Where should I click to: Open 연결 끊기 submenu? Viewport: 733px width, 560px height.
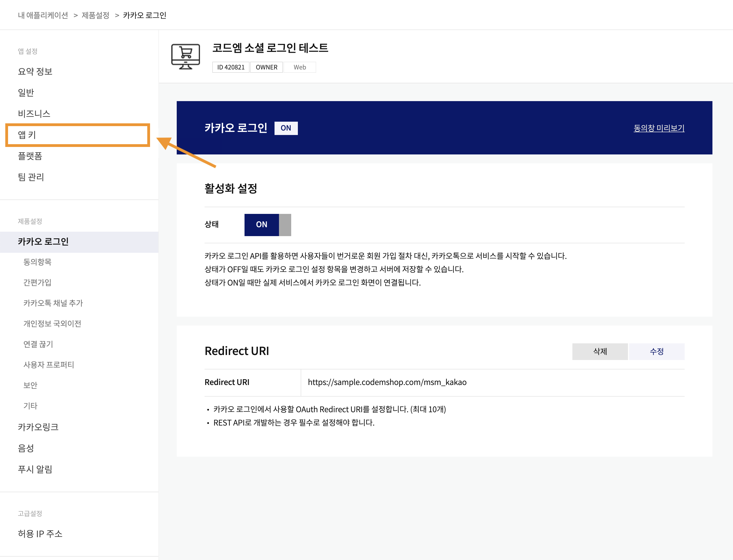pos(38,344)
